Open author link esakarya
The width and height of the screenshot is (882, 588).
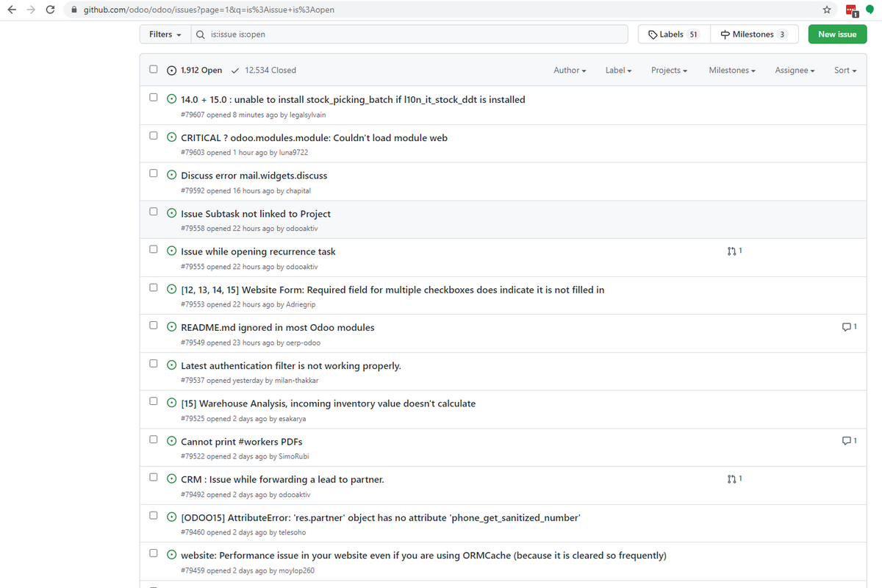pos(293,419)
